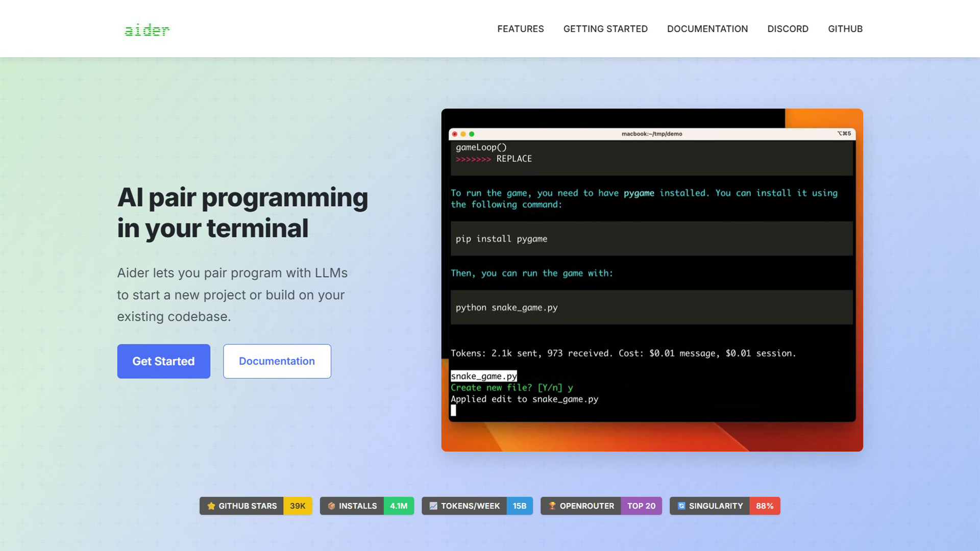Click the green dot in terminal titlebar

coord(472,134)
